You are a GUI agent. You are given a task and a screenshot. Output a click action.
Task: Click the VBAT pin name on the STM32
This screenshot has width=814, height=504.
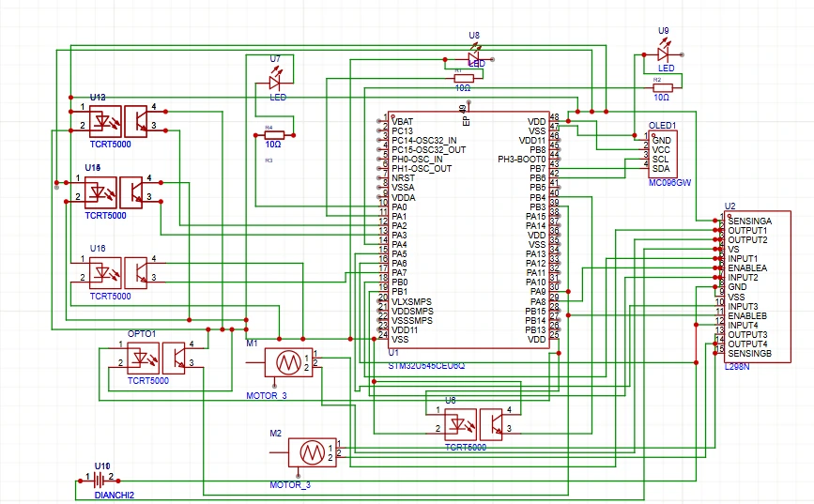403,121
